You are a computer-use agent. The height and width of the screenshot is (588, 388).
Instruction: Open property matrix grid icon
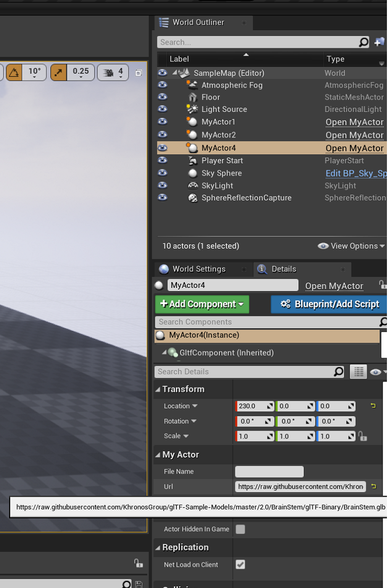pyautogui.click(x=358, y=372)
